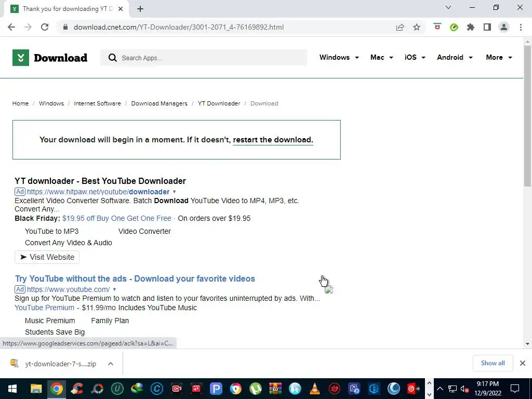Screen dimensions: 532x399
Task: Click Show all downloads button
Action: pos(493,363)
